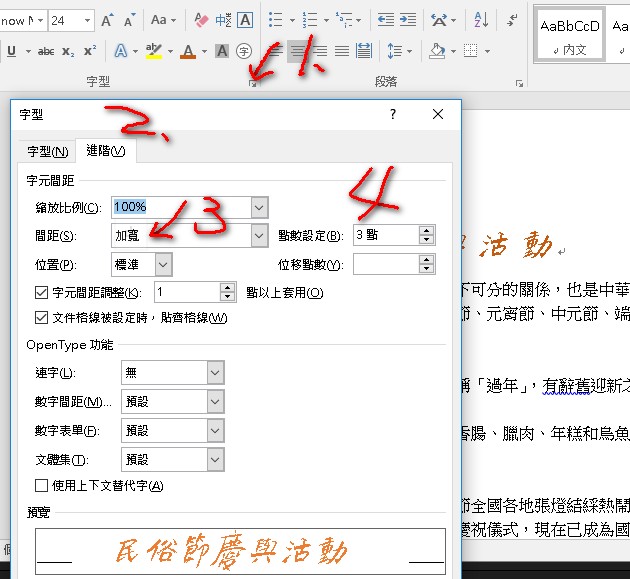Apply superscript formatting
Screen dimensions: 630x579
click(90, 52)
